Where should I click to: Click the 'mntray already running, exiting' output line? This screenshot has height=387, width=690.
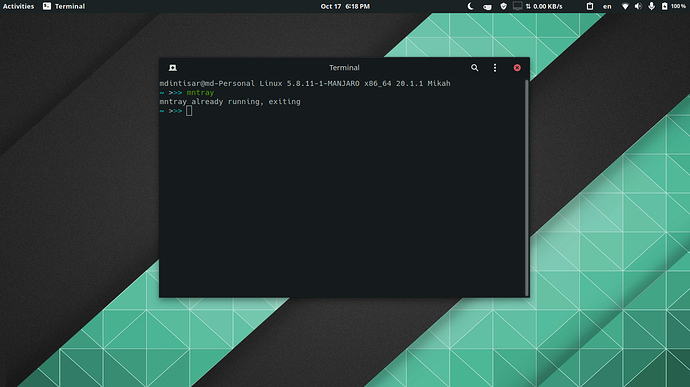point(230,102)
